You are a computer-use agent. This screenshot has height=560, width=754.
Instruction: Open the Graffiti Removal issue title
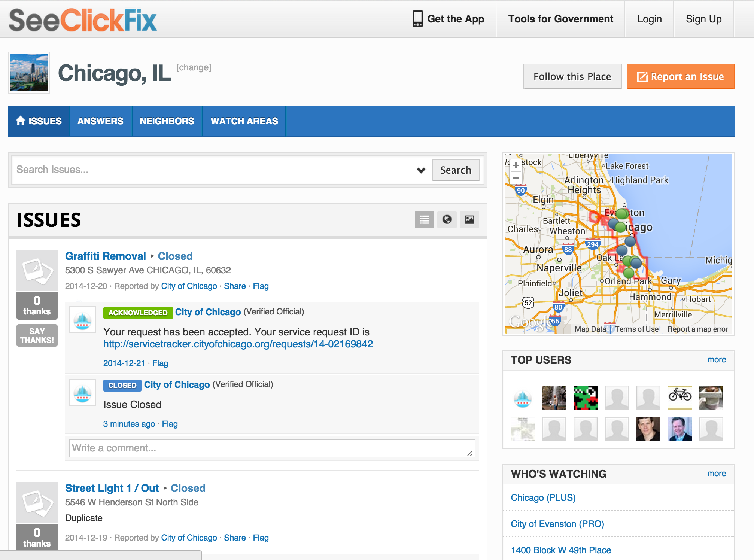point(106,256)
